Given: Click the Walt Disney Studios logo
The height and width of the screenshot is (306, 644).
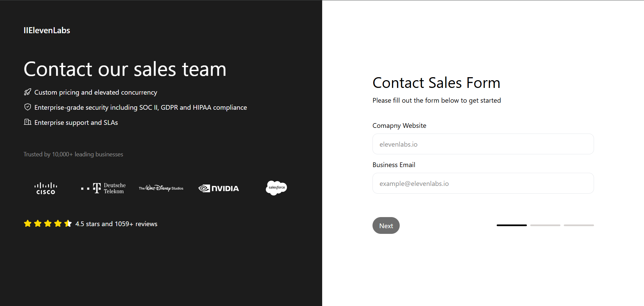Looking at the screenshot, I should coord(161,188).
